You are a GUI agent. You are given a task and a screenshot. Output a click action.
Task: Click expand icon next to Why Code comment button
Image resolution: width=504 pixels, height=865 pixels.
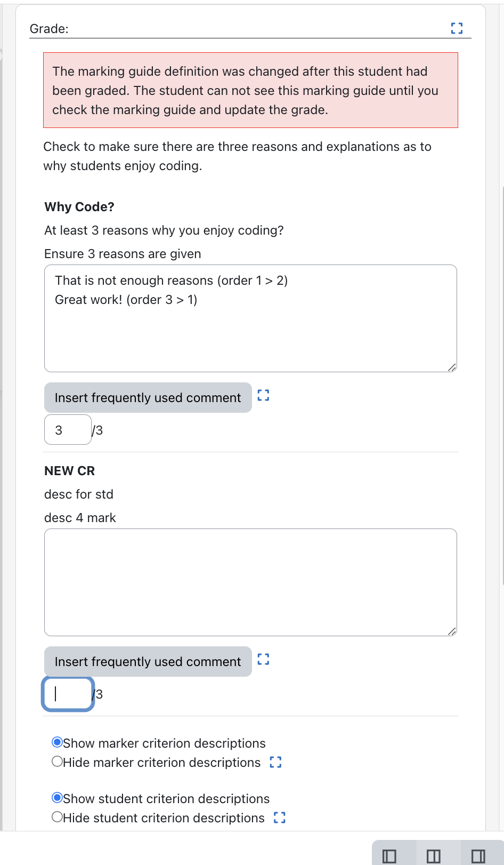263,395
